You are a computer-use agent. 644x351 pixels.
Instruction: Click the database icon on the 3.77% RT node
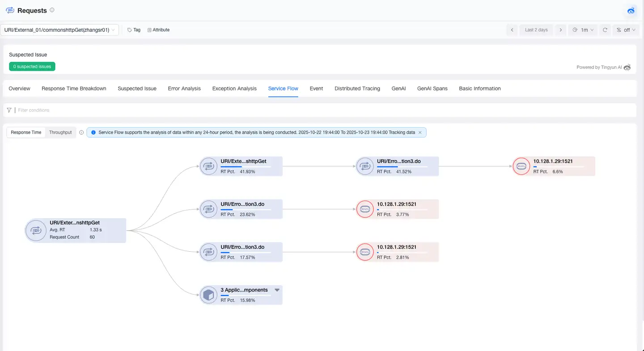(x=365, y=209)
